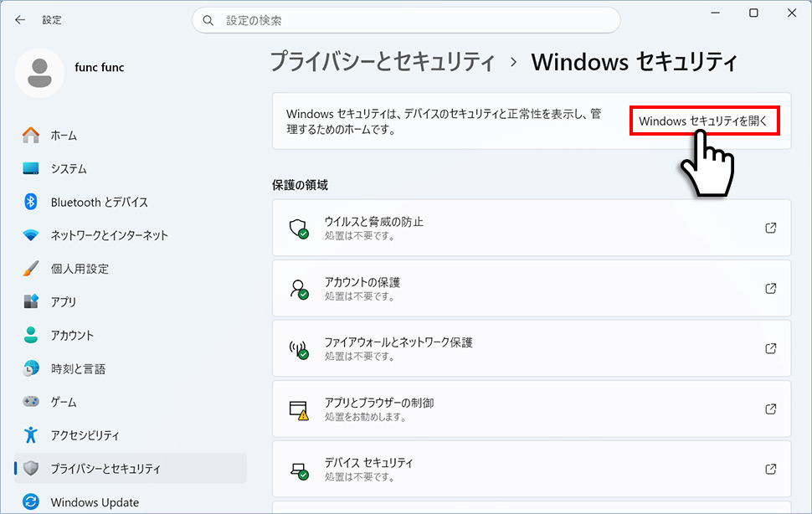Click the プライバシーとセキュリティ shield icon
This screenshot has width=812, height=514.
[31, 468]
